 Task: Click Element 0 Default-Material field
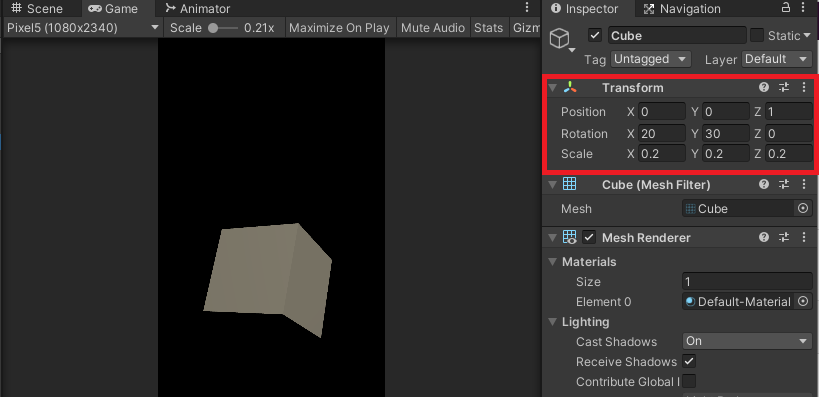pos(739,301)
